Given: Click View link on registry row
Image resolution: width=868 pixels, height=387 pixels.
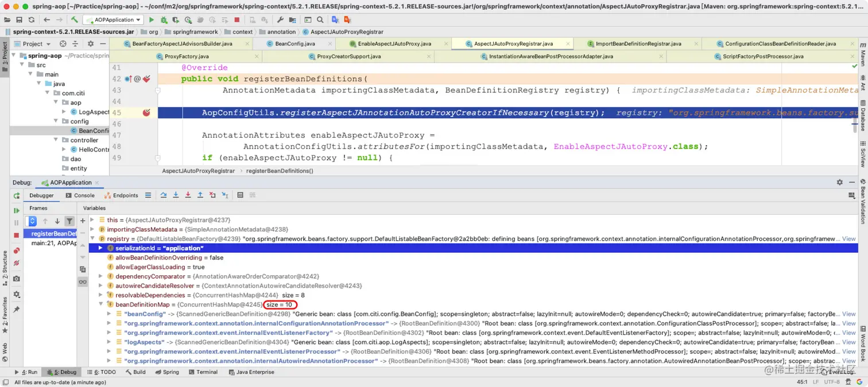Looking at the screenshot, I should [x=848, y=239].
